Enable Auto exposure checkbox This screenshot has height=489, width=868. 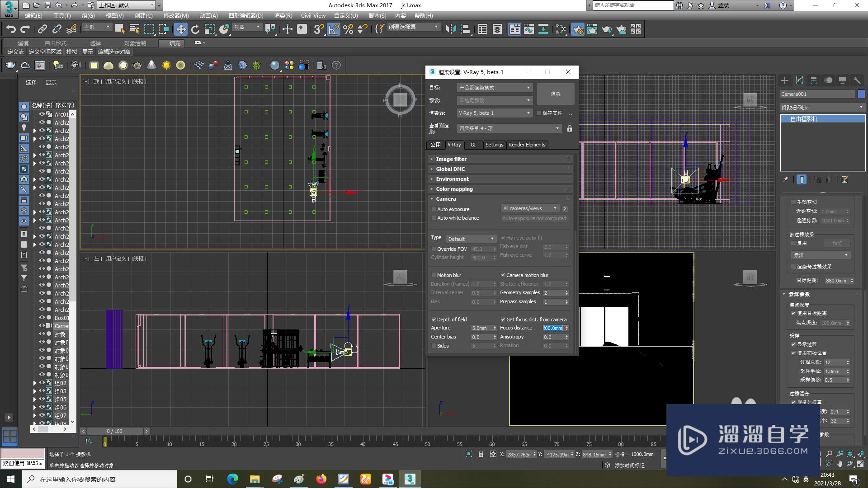point(434,208)
